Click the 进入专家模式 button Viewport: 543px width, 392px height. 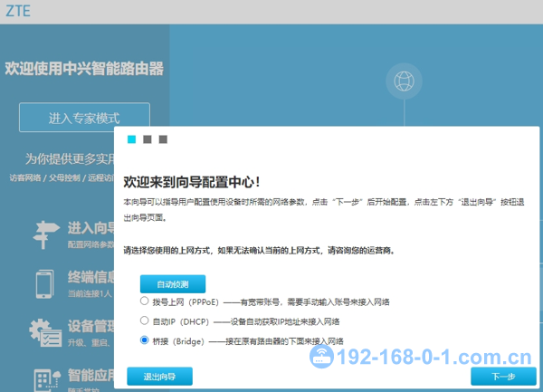click(x=84, y=118)
